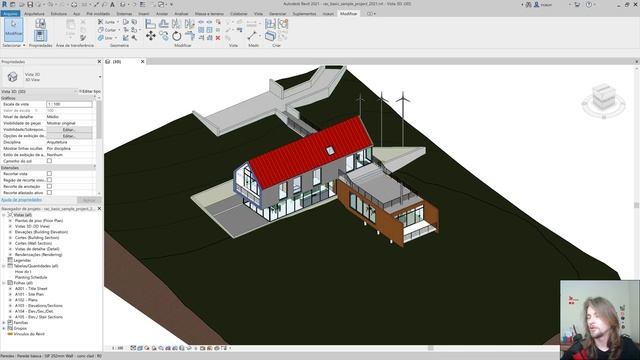
Task: Click the Sun Path icon in view control bar
Action: click(147, 348)
